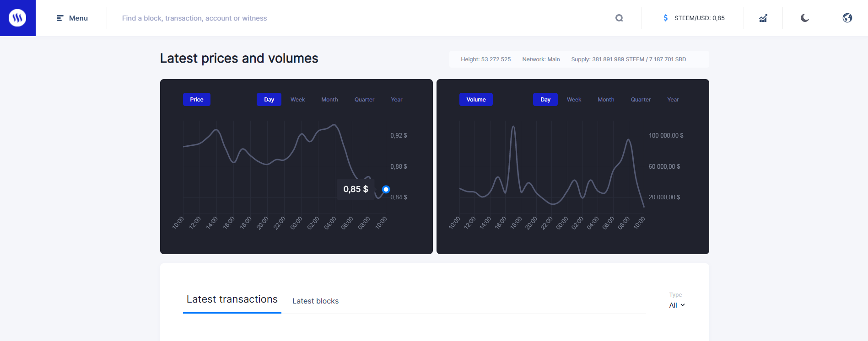The height and width of the screenshot is (341, 868).
Task: Click the STEEM/USD price indicator
Action: [699, 18]
